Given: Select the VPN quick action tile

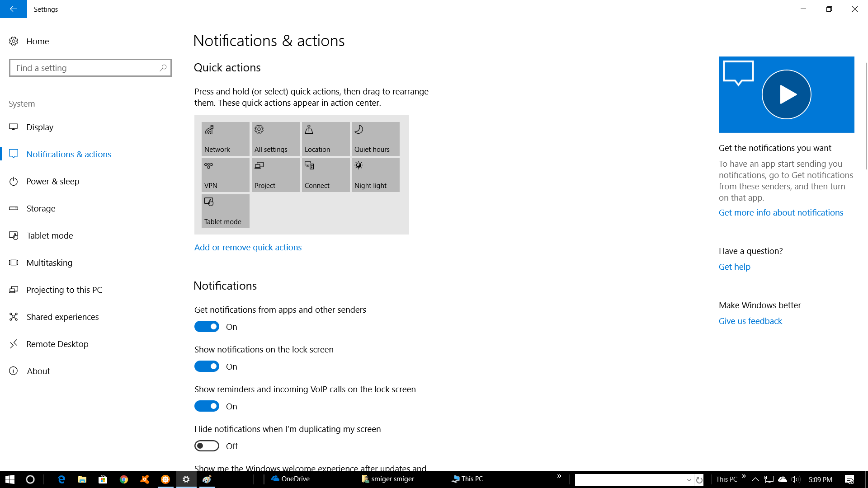Looking at the screenshot, I should tap(225, 175).
